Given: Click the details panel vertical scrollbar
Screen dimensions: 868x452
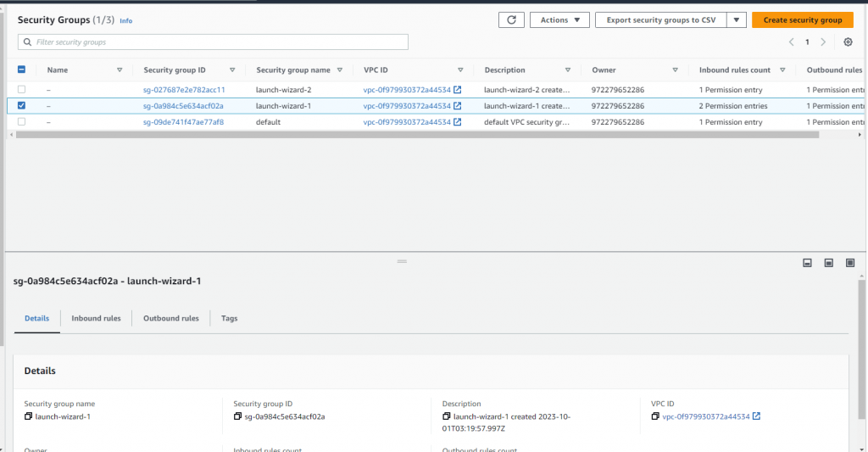Looking at the screenshot, I should point(861,349).
